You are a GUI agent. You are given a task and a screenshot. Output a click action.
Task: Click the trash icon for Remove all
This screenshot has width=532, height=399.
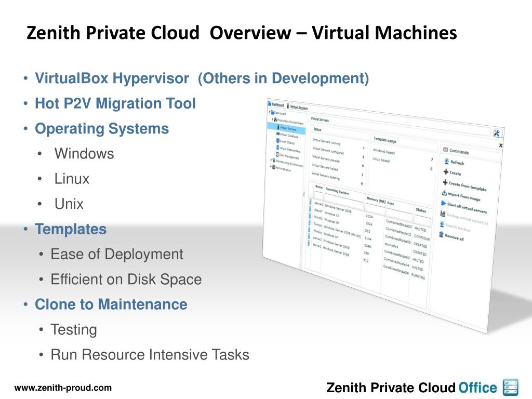tap(441, 234)
